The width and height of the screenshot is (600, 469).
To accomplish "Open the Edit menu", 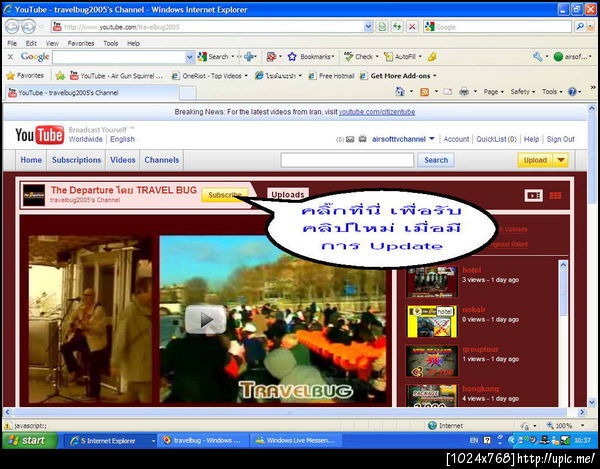I will (31, 43).
